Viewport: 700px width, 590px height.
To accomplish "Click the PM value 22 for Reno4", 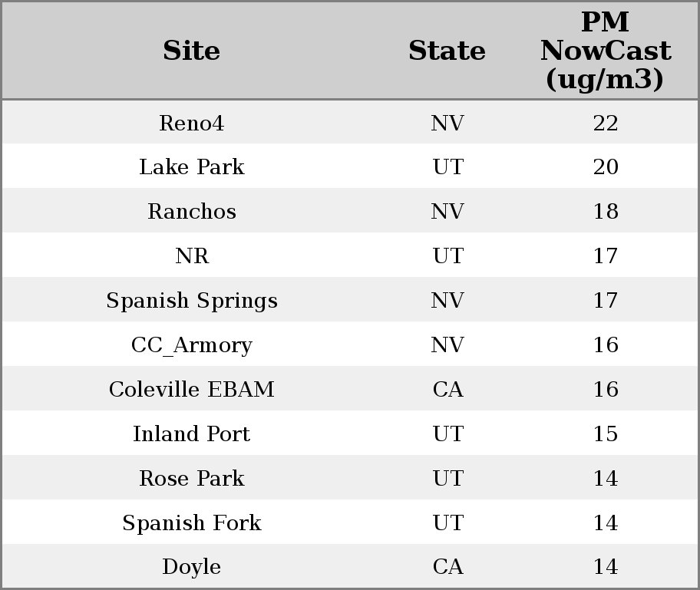I will pyautogui.click(x=605, y=123).
